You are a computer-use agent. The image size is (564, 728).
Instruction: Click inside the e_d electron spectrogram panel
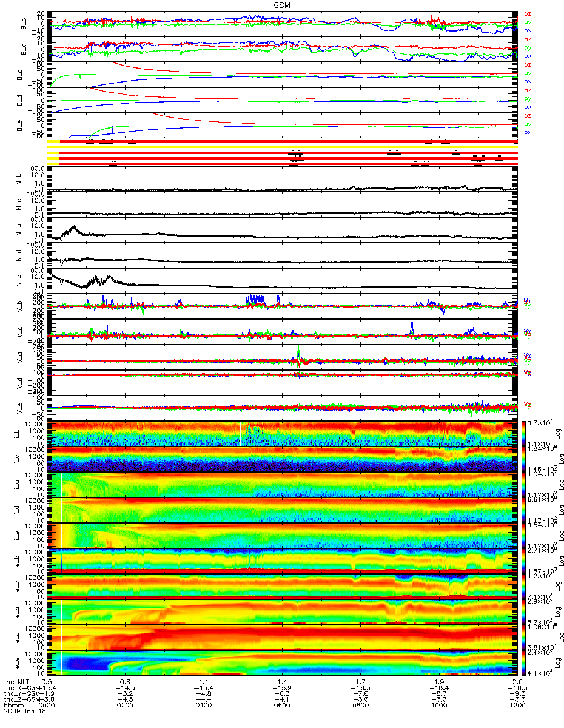pyautogui.click(x=282, y=637)
